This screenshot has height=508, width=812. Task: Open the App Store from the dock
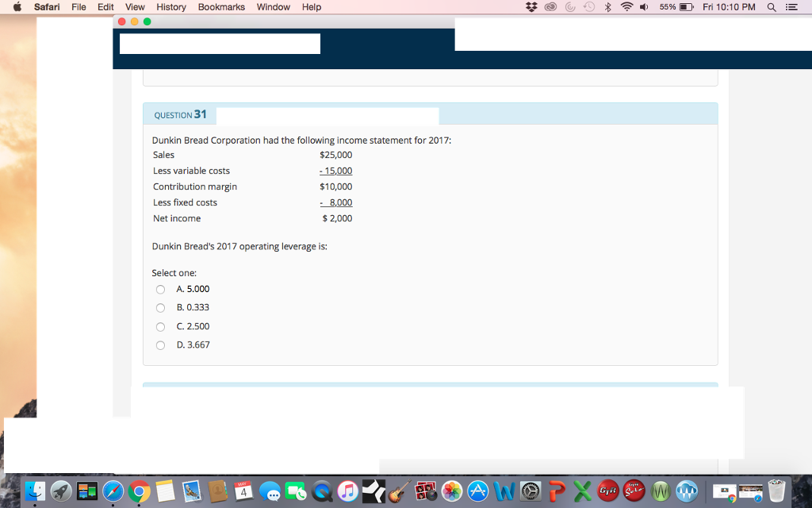[x=476, y=491]
